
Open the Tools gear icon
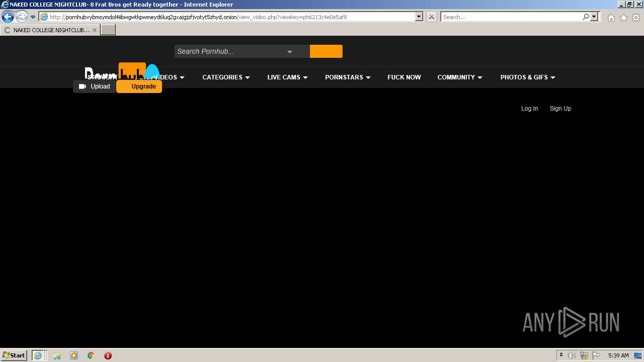pos(636,18)
